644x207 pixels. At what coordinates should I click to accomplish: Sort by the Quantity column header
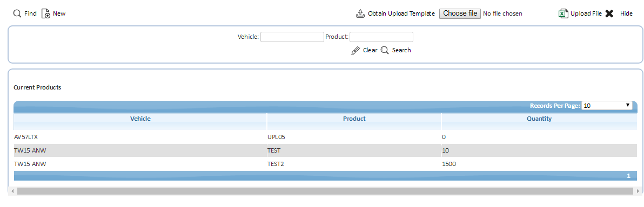(x=539, y=119)
